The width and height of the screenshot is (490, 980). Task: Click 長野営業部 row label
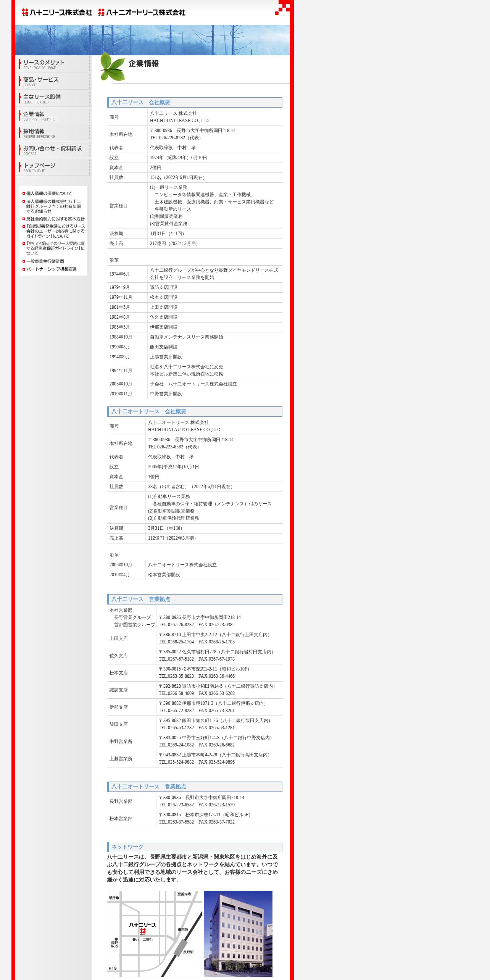121,801
